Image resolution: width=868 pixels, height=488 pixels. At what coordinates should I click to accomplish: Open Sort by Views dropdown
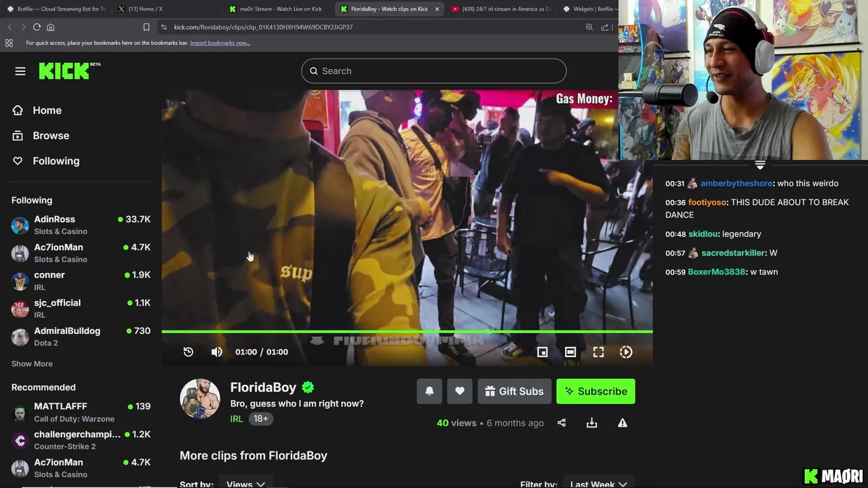coord(245,483)
